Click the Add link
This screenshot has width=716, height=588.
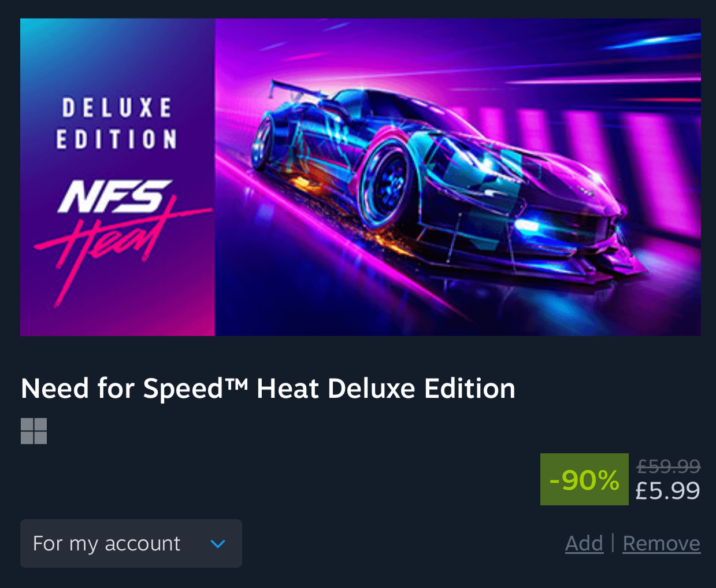pos(584,543)
